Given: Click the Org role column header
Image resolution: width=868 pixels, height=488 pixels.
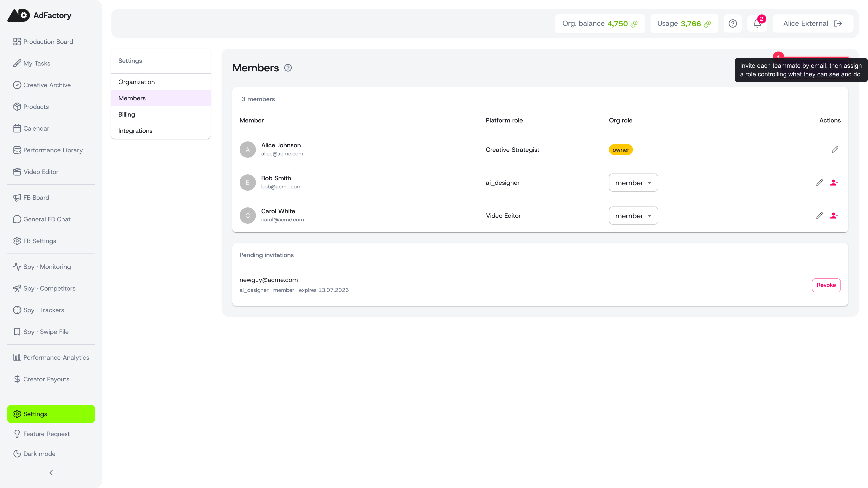Looking at the screenshot, I should 620,121.
